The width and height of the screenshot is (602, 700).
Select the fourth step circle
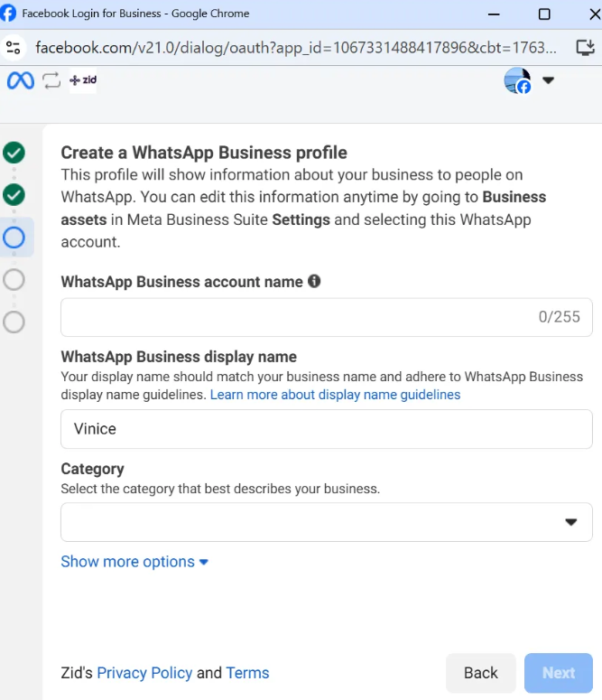(14, 280)
